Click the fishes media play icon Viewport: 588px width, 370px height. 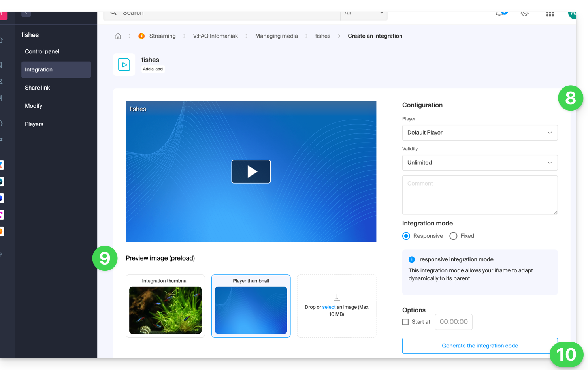[124, 64]
